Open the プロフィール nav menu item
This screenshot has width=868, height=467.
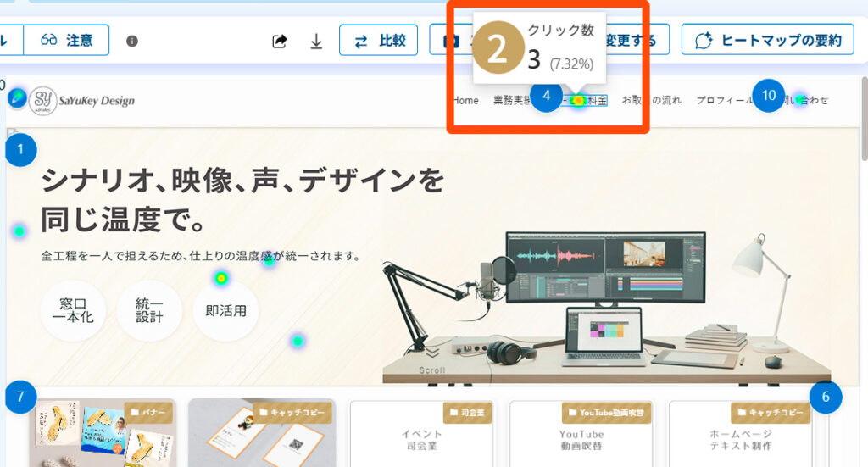pos(723,100)
